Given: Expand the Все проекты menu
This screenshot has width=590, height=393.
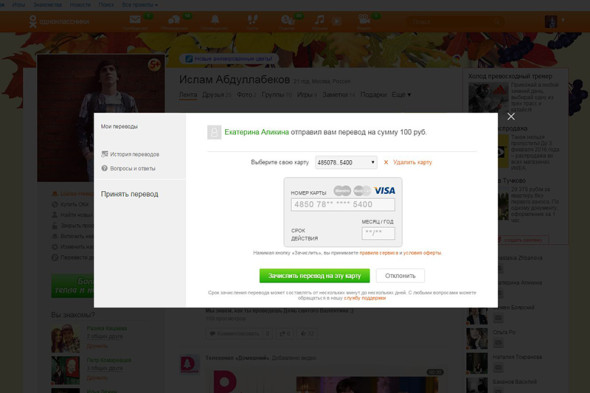Looking at the screenshot, I should pos(140,5).
